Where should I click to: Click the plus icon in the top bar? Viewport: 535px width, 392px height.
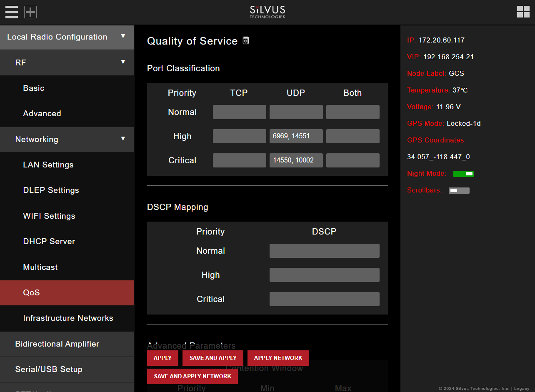(30, 12)
